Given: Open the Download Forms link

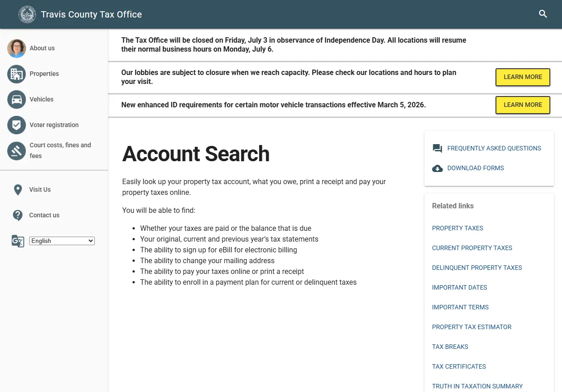Looking at the screenshot, I should (476, 168).
